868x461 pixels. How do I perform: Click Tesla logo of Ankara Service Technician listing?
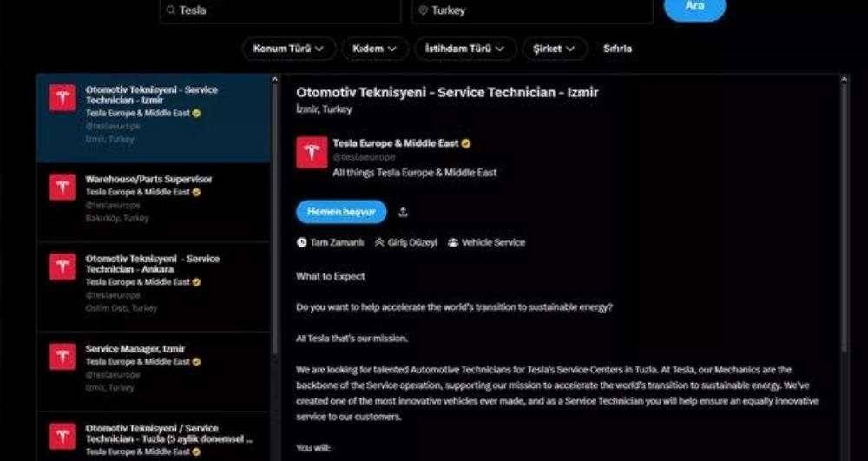[62, 267]
